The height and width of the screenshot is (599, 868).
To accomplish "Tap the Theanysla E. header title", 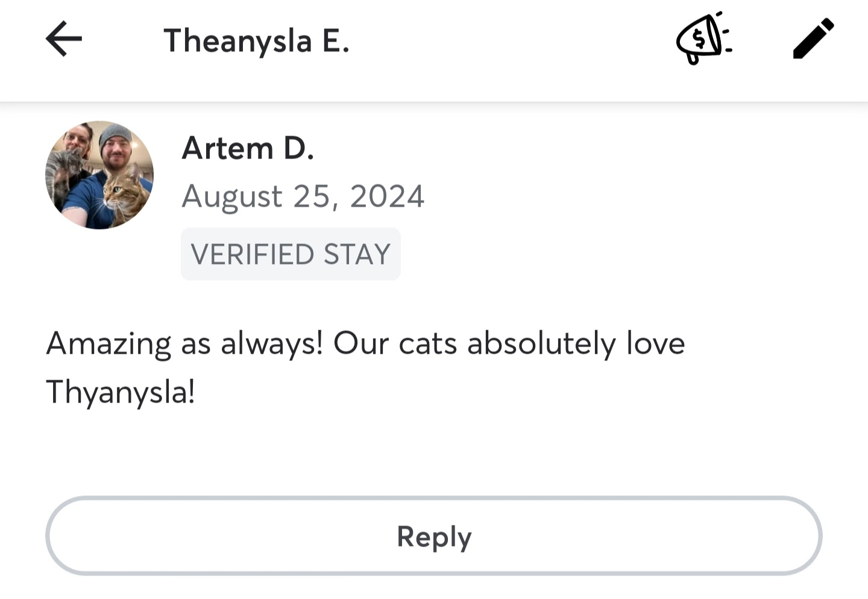I will tap(256, 41).
